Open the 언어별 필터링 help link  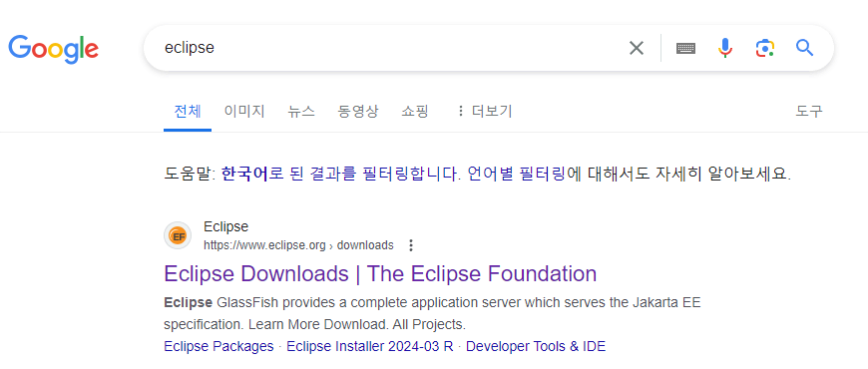tap(517, 175)
